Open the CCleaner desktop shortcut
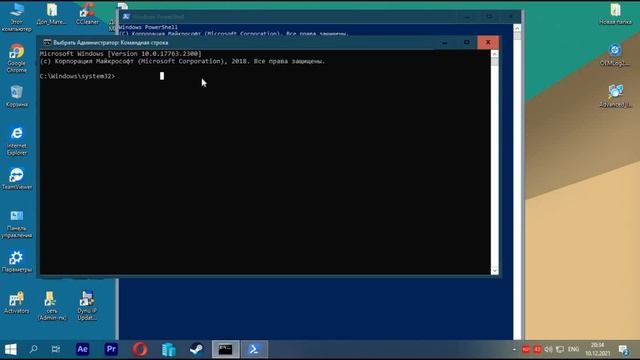This screenshot has width=640, height=360. click(87, 13)
